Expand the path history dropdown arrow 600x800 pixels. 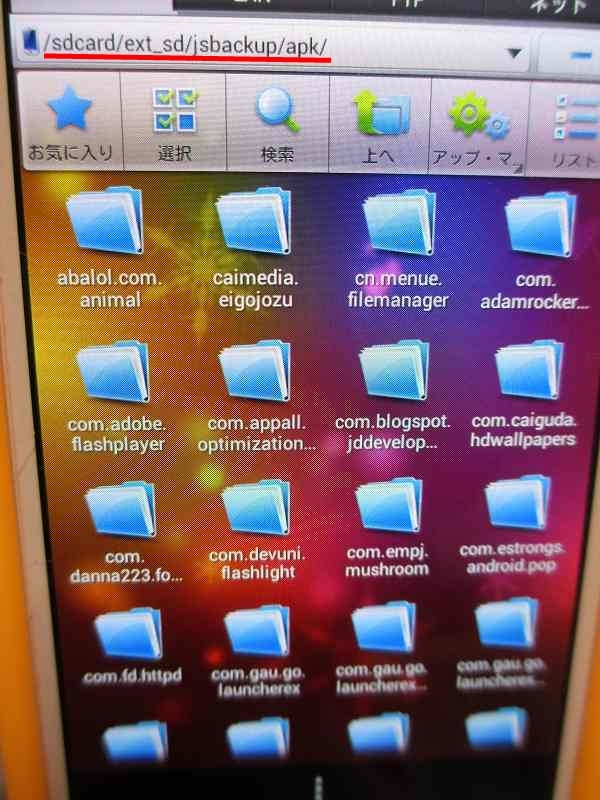pos(514,53)
